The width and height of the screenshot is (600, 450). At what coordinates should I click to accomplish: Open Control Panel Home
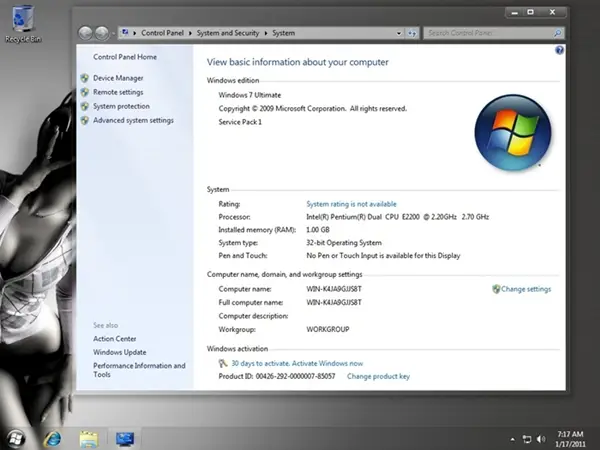(x=125, y=57)
